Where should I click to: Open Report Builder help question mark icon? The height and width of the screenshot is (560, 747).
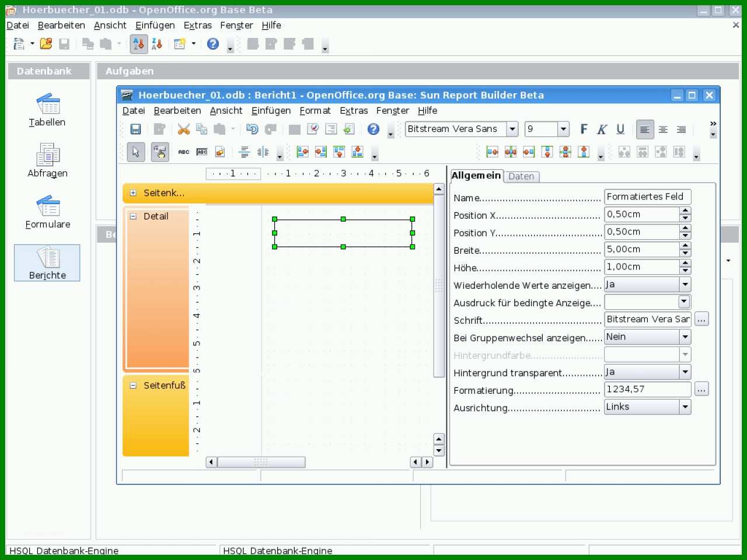(373, 129)
